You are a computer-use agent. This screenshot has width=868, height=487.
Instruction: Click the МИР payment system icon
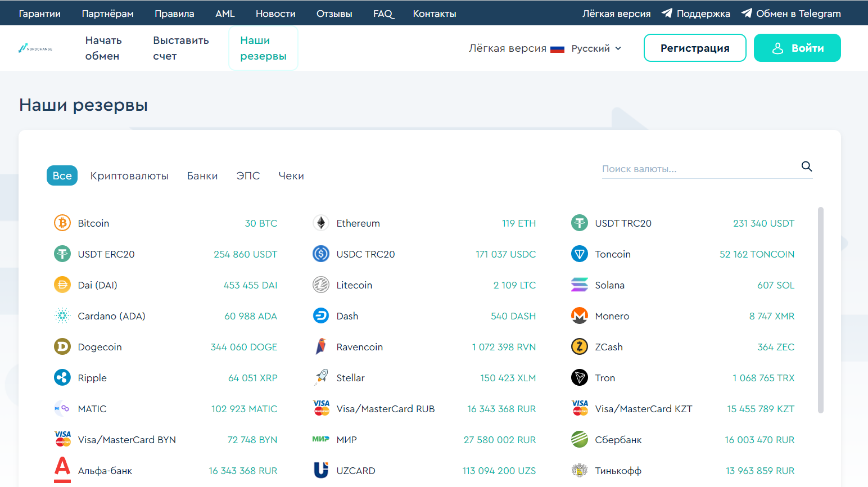click(x=321, y=439)
